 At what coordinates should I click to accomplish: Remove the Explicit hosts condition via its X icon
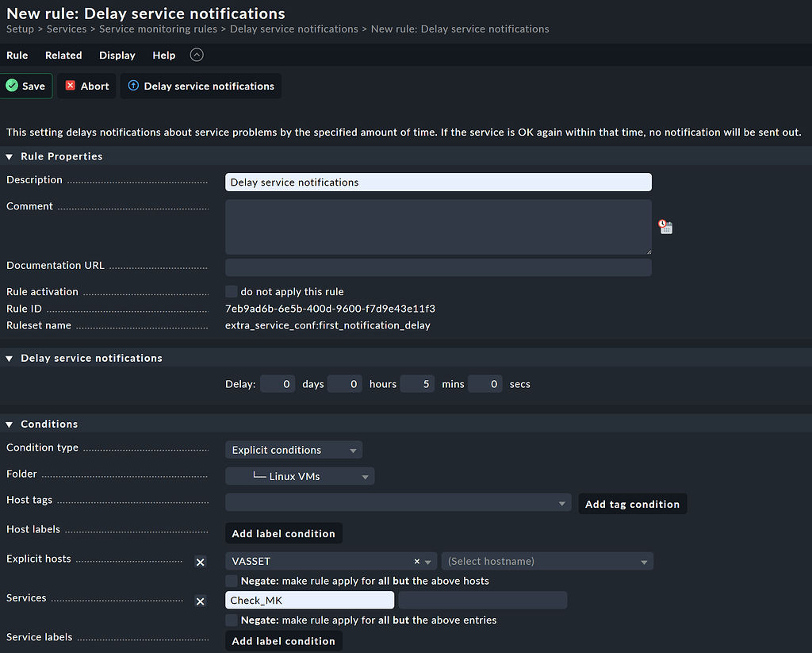click(x=200, y=562)
